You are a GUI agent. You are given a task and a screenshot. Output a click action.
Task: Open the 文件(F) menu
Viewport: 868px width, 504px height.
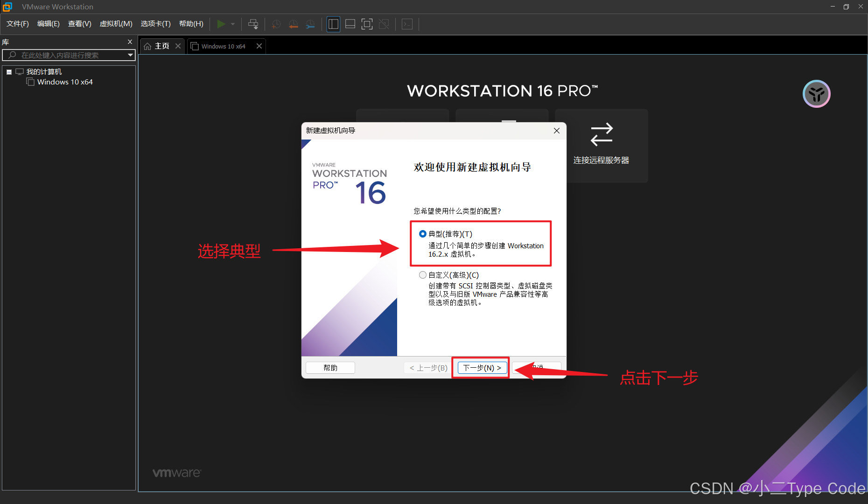tap(18, 24)
